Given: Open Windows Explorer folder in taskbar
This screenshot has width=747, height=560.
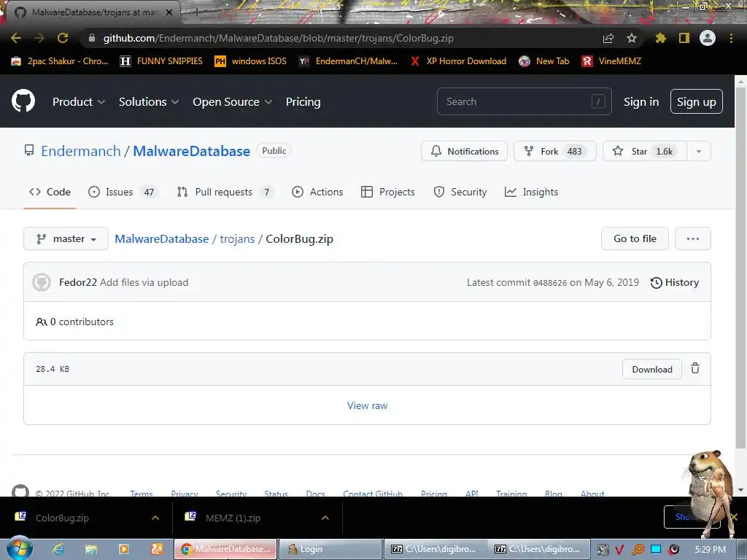Looking at the screenshot, I should tap(91, 549).
